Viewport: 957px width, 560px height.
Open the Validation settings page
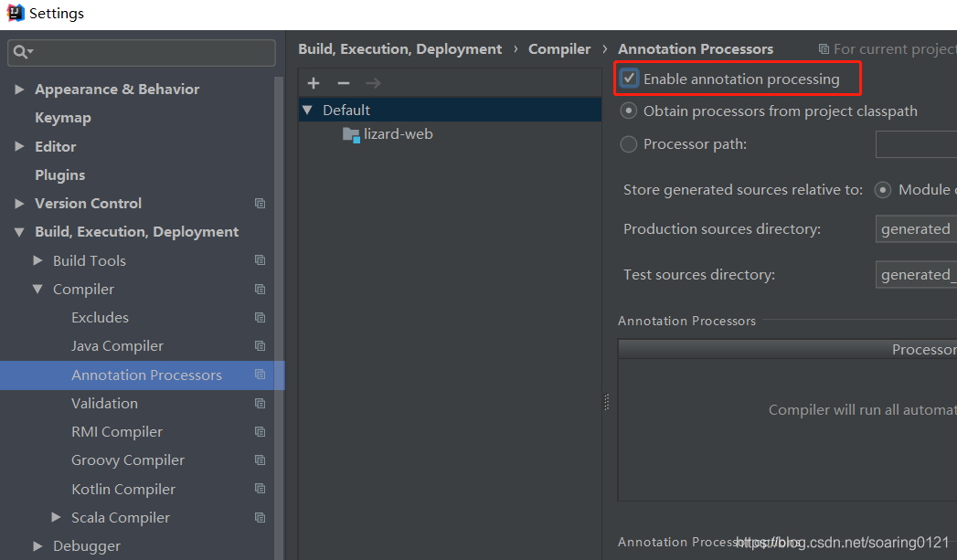pos(104,403)
